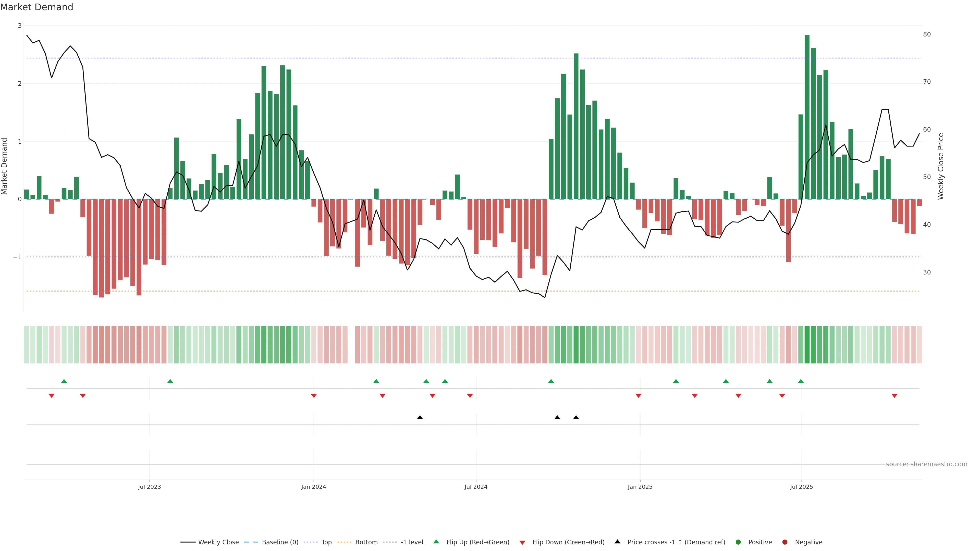Click the red Negative legend dot
This screenshot has height=551, width=980.
[x=785, y=542]
